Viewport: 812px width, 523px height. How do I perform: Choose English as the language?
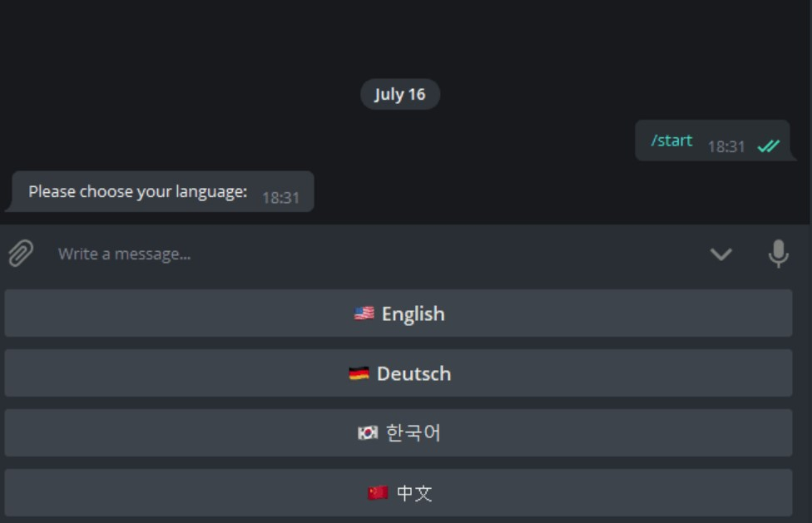pos(399,313)
